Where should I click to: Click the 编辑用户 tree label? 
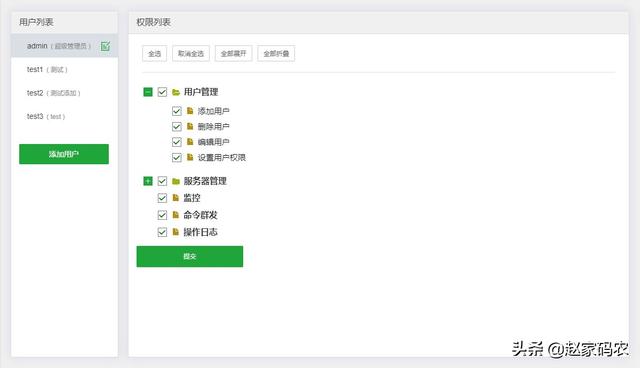[x=213, y=142]
